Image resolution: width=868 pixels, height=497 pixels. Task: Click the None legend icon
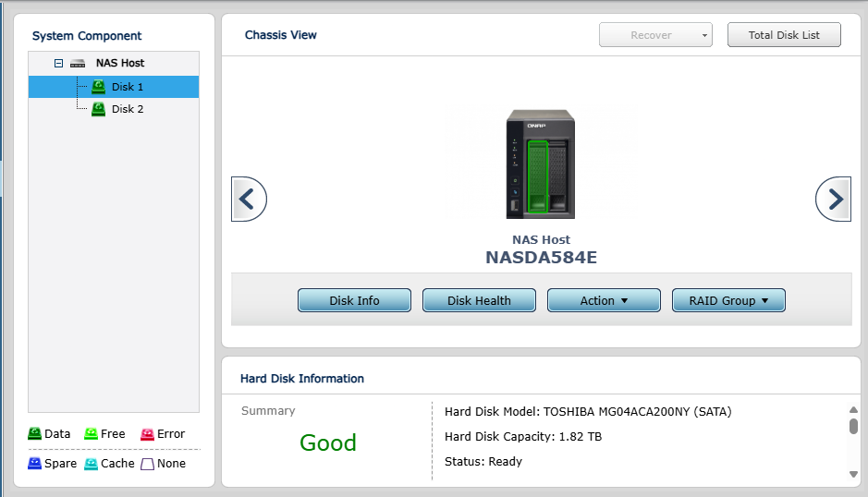click(x=147, y=464)
